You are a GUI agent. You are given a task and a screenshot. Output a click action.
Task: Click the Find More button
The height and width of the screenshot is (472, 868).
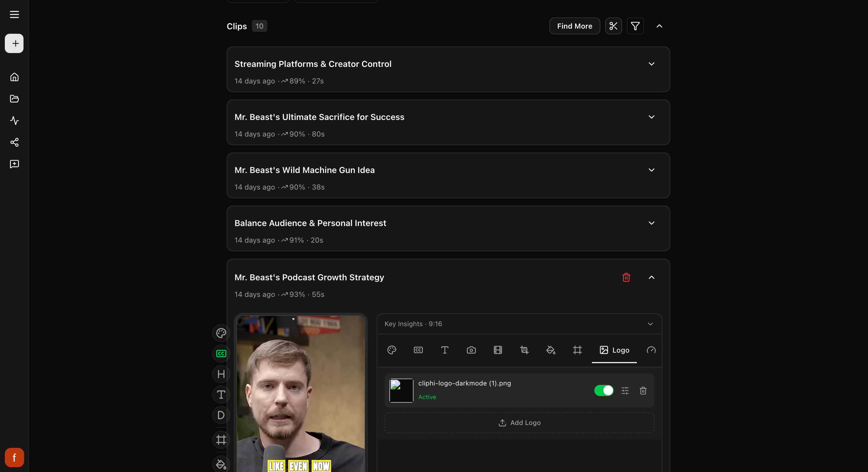tap(574, 26)
